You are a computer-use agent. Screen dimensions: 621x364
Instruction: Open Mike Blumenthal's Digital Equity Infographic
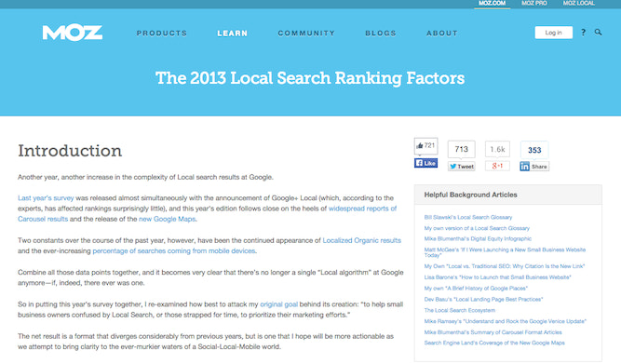pos(478,239)
